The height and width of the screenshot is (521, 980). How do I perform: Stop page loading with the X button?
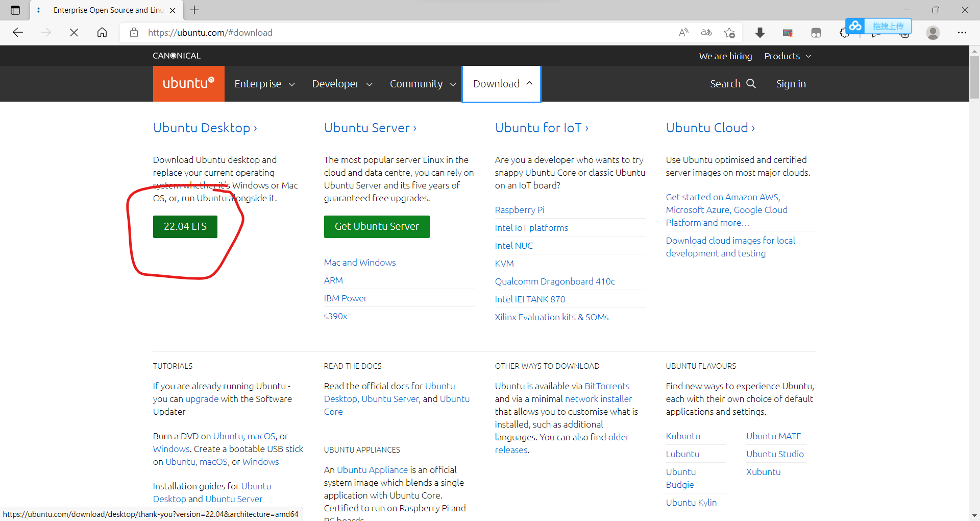pyautogui.click(x=74, y=33)
